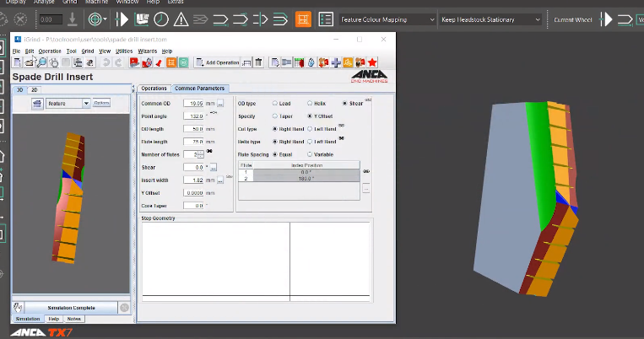Click the target crosshair icon in main toolbar
This screenshot has height=339, width=644.
(x=95, y=19)
